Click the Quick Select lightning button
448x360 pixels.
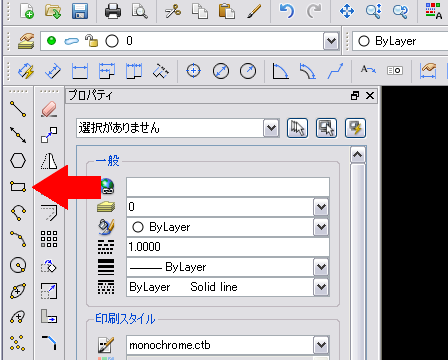click(x=355, y=128)
